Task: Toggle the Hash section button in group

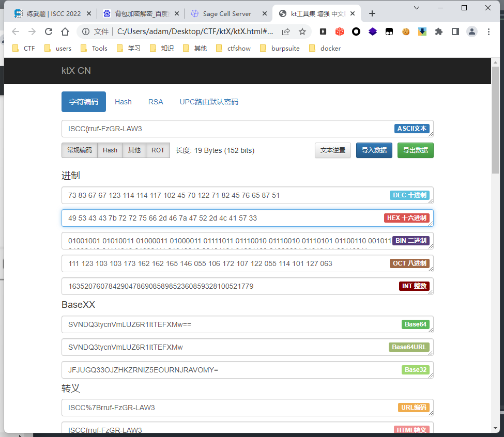Action: pyautogui.click(x=110, y=150)
